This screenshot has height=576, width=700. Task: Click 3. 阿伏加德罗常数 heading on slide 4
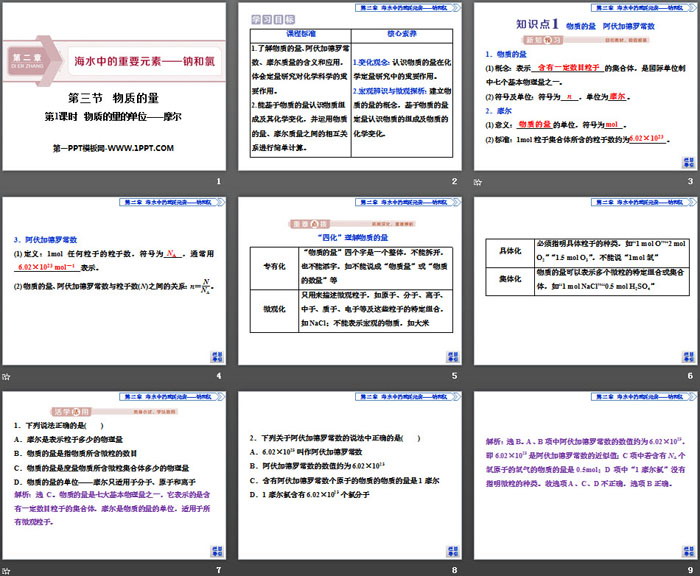(x=46, y=239)
